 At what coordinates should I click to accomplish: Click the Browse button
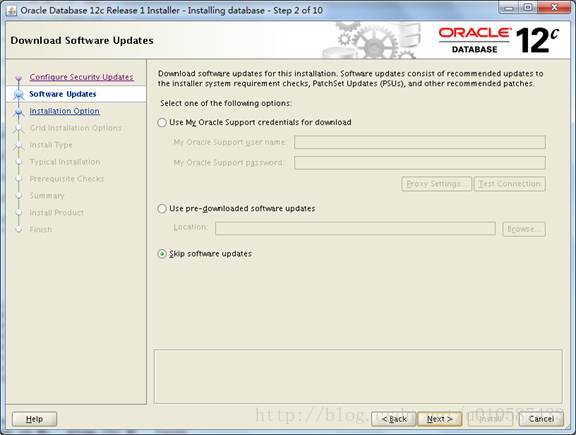coord(524,229)
